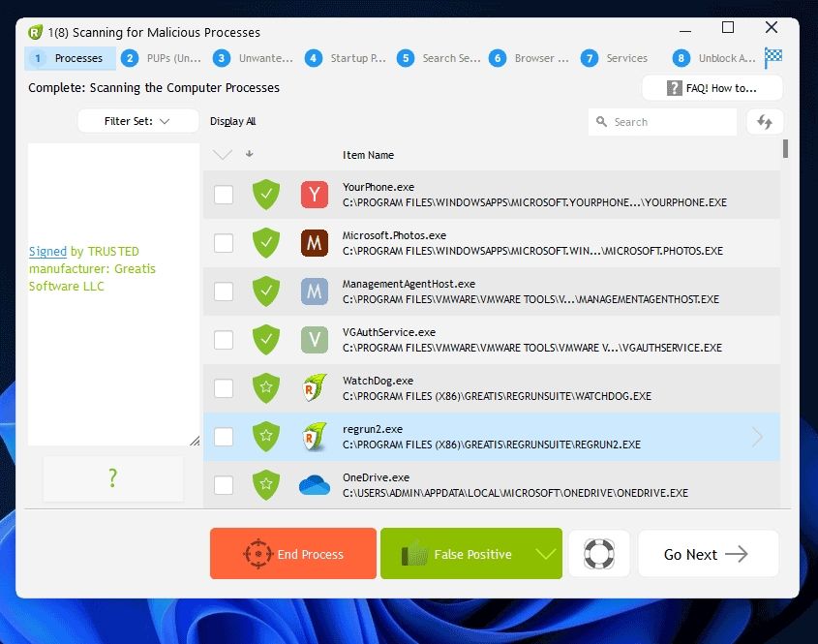Tick the checkbox for VGAuthService.exe

224,340
